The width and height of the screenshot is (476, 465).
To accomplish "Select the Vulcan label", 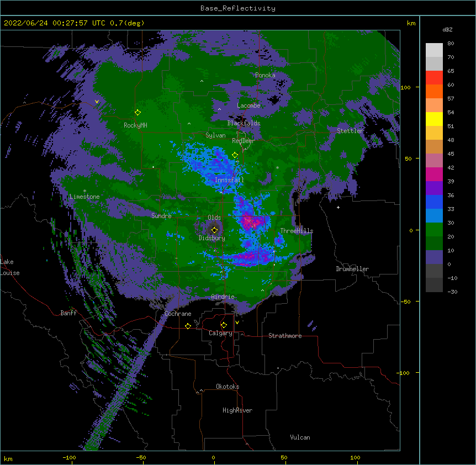I will point(300,437).
